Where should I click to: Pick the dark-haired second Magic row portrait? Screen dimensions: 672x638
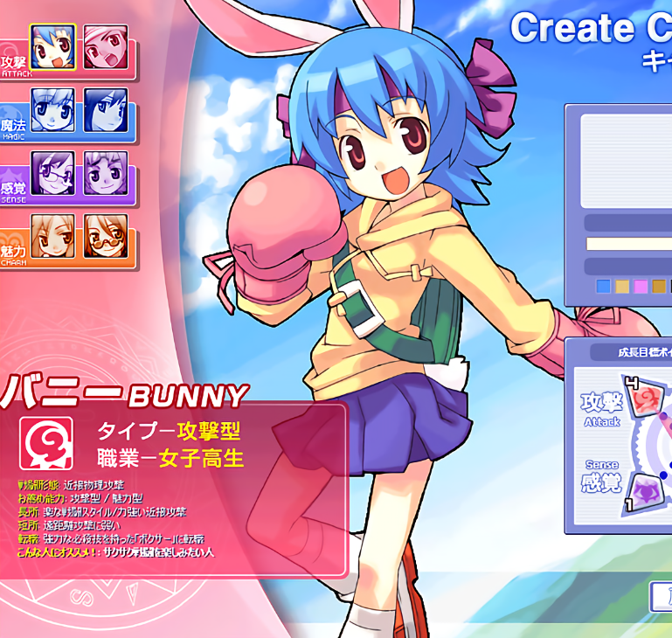pyautogui.click(x=106, y=110)
